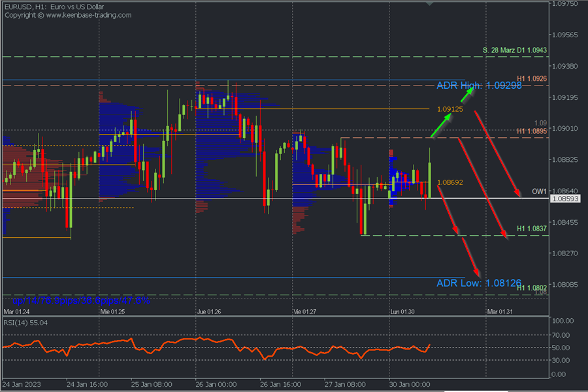The width and height of the screenshot is (588, 392).
Task: Click the 1.09565 price axis value
Action: pyautogui.click(x=564, y=35)
